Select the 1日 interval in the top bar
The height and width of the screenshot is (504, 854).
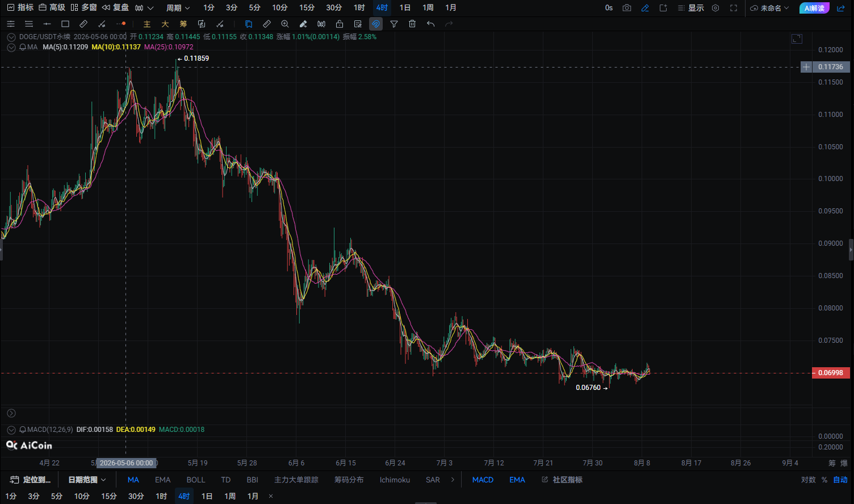pyautogui.click(x=405, y=8)
